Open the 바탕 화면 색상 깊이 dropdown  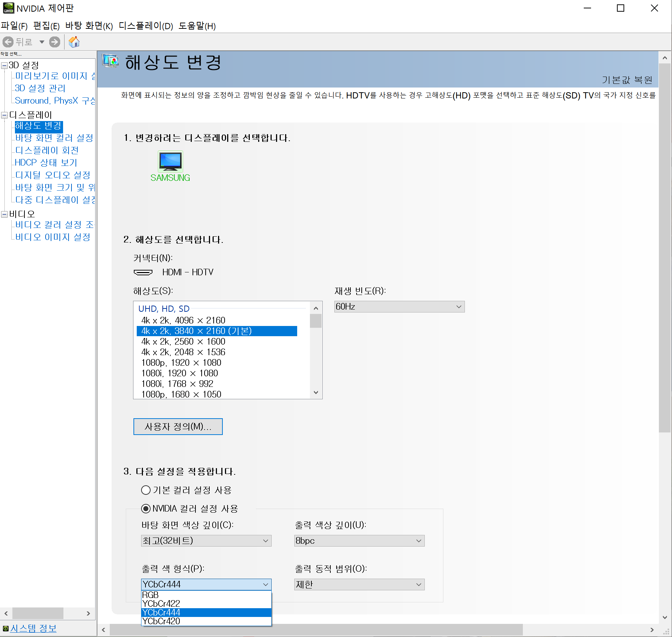pos(206,541)
